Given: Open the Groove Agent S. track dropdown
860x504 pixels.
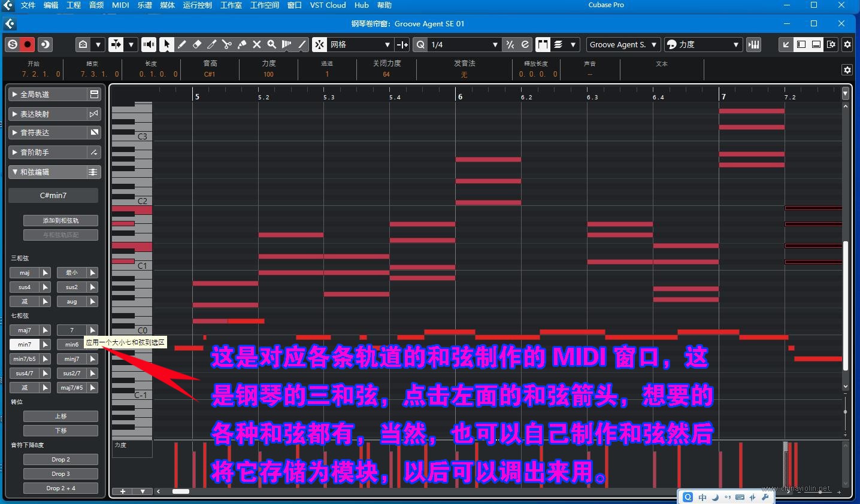Looking at the screenshot, I should click(623, 44).
